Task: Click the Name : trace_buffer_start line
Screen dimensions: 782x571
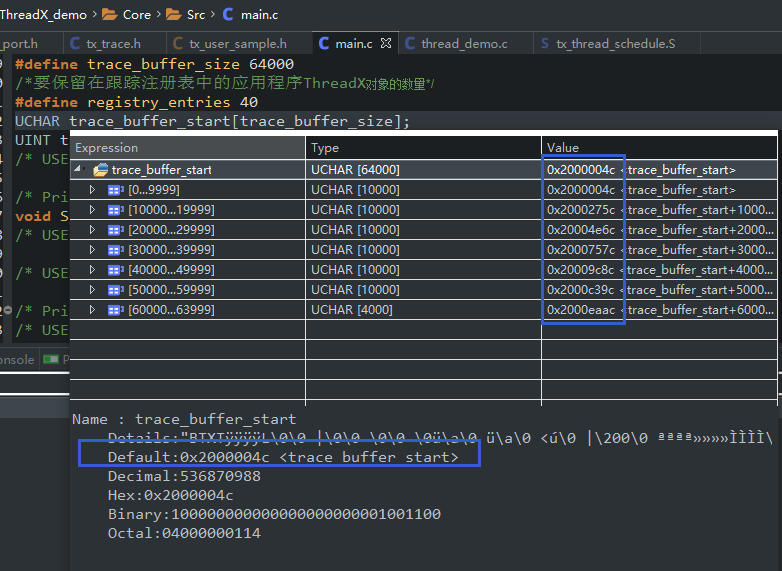Action: point(184,419)
